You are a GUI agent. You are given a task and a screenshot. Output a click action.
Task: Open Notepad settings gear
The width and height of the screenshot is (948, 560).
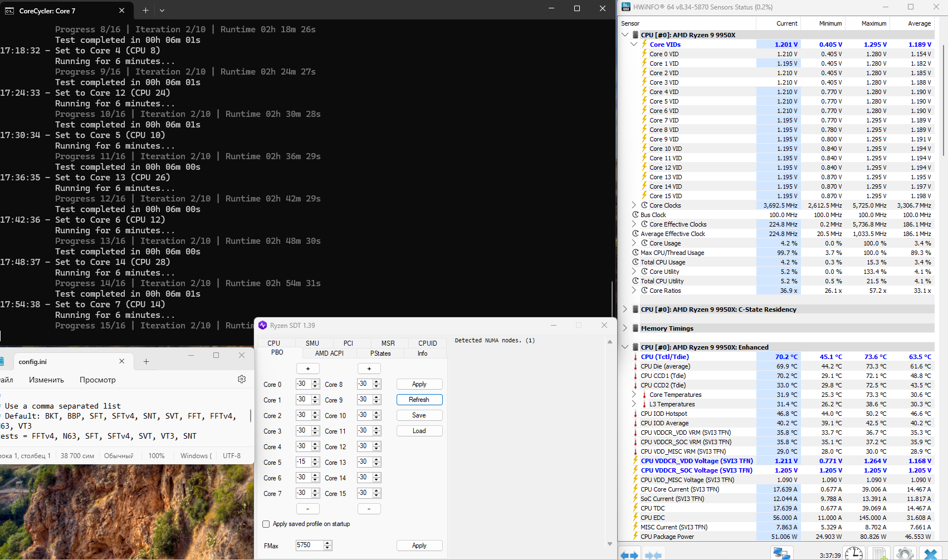(242, 379)
